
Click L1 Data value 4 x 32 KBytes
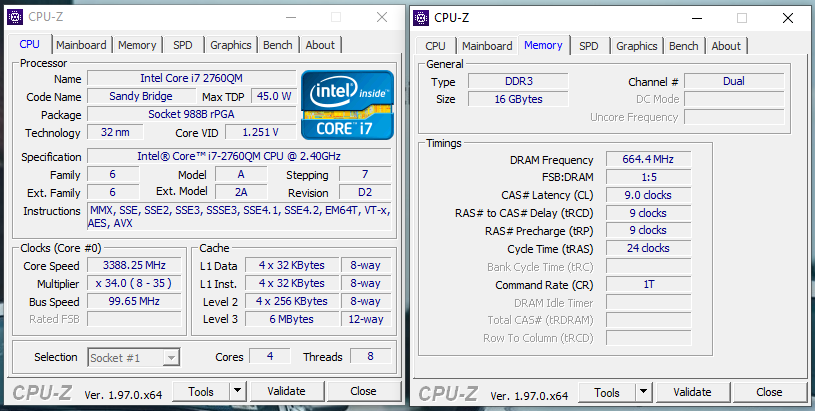coord(292,265)
